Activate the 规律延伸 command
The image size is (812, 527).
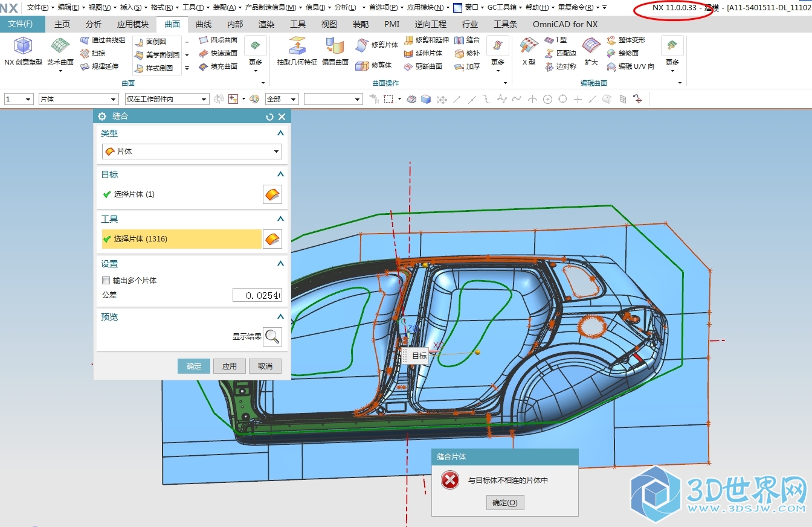coord(99,66)
